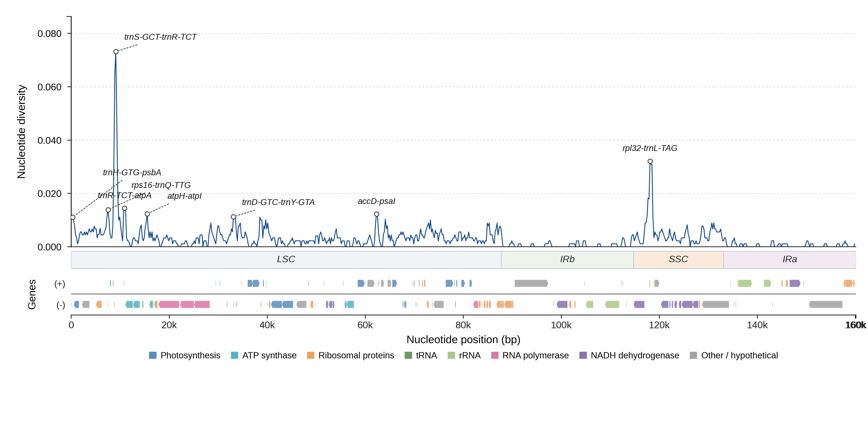
Task: Click the 40k x-axis tick label
Action: click(x=267, y=325)
